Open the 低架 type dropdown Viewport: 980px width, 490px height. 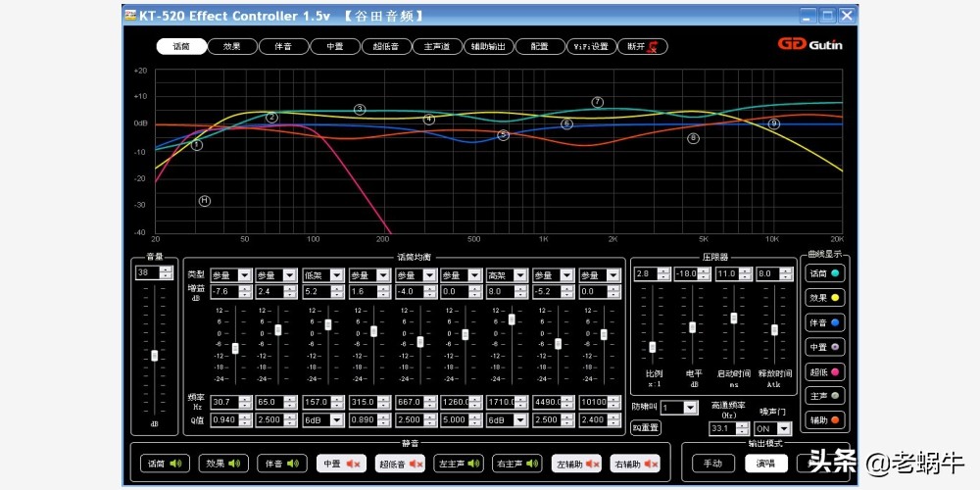tap(337, 275)
